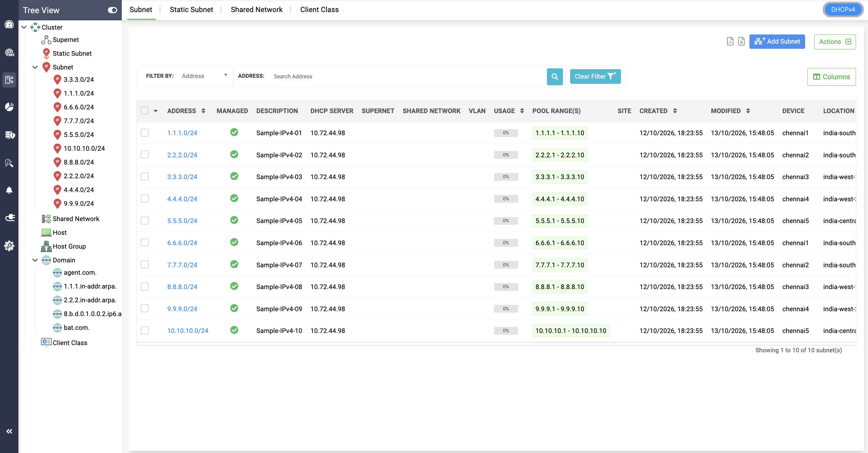Viewport: 868px width, 453px height.
Task: Open the settings gear wrench sidebar icon
Action: point(9,246)
